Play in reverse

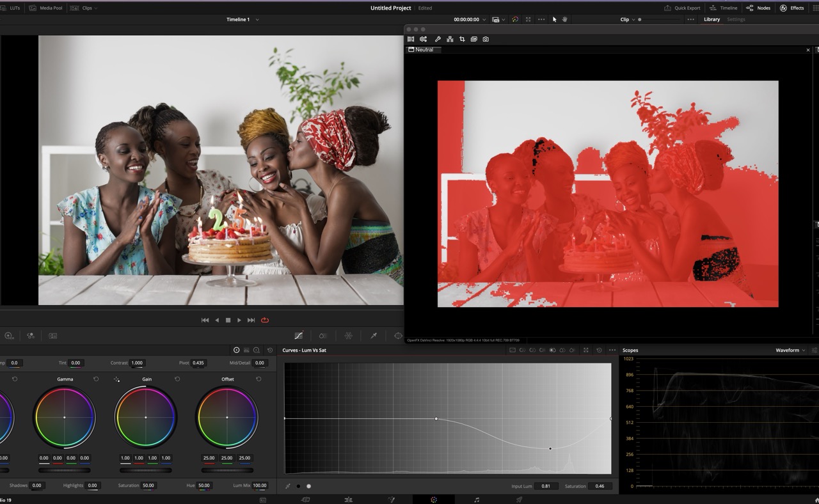[217, 320]
